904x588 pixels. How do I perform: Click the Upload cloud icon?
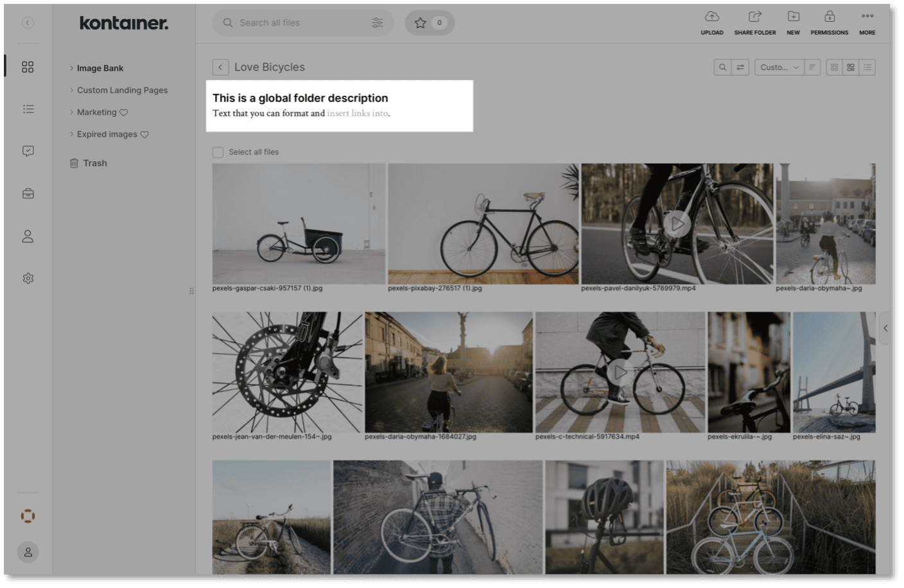(711, 17)
